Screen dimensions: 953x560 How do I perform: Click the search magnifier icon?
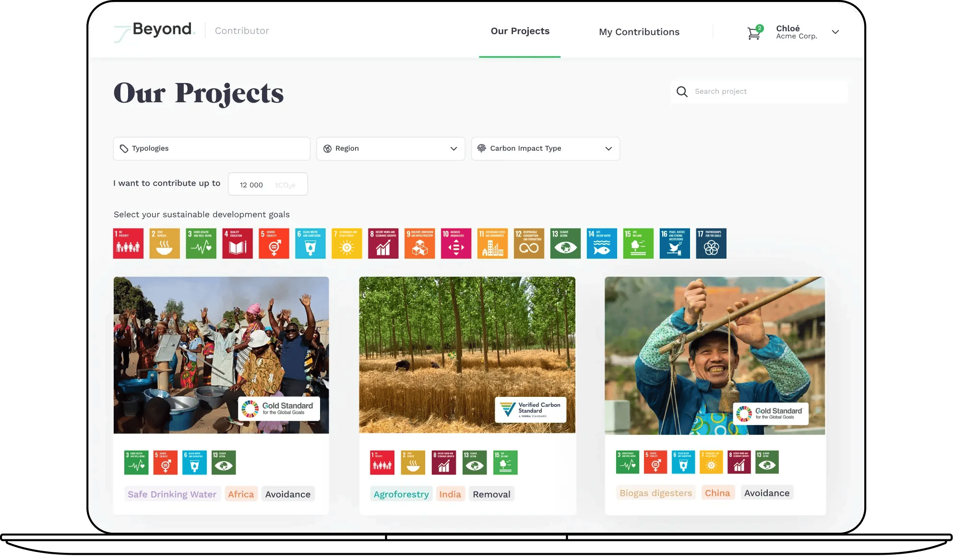pyautogui.click(x=682, y=92)
